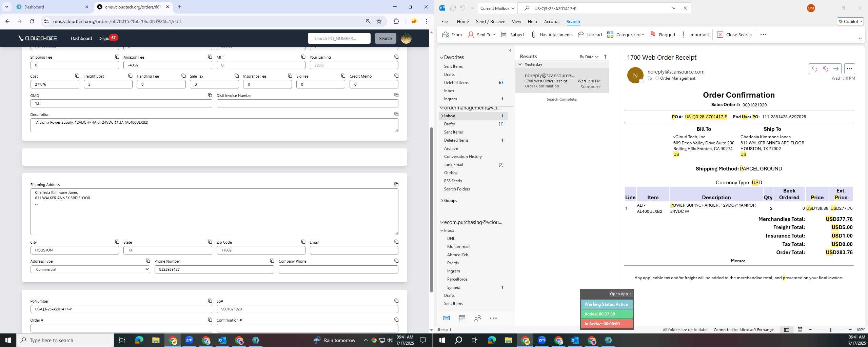This screenshot has width=868, height=347.
Task: Copy the Zip Code value
Action: [303, 242]
